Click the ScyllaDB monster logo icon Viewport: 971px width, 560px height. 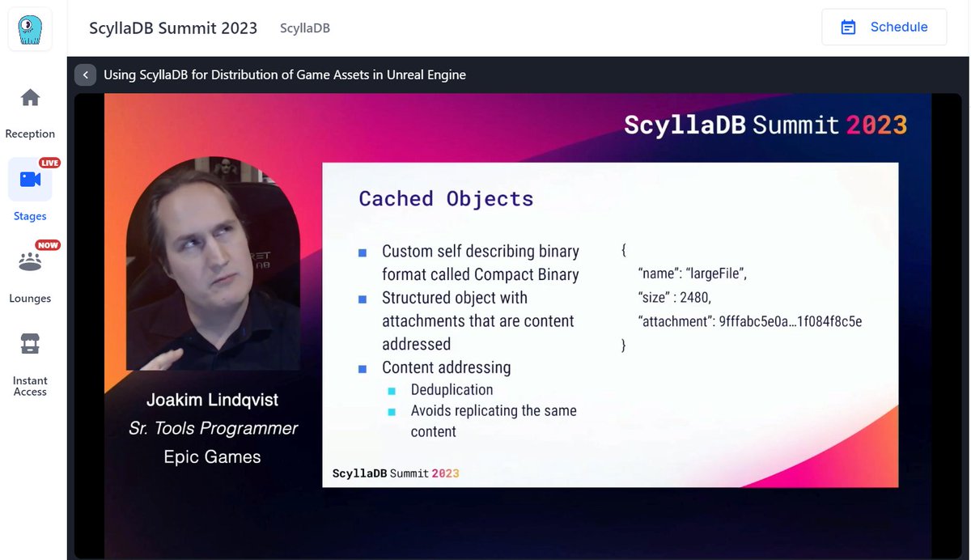[30, 30]
